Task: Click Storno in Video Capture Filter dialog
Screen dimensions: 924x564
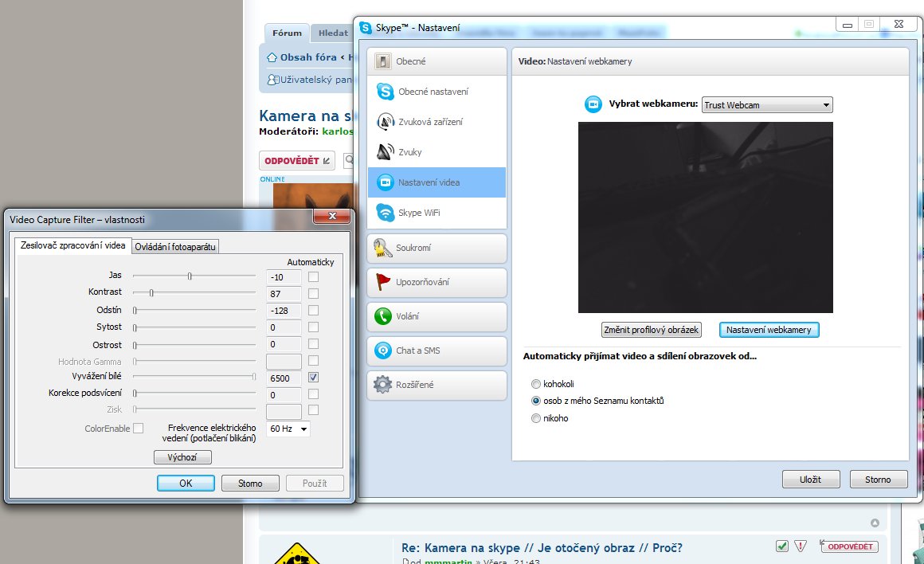Action: [250, 484]
